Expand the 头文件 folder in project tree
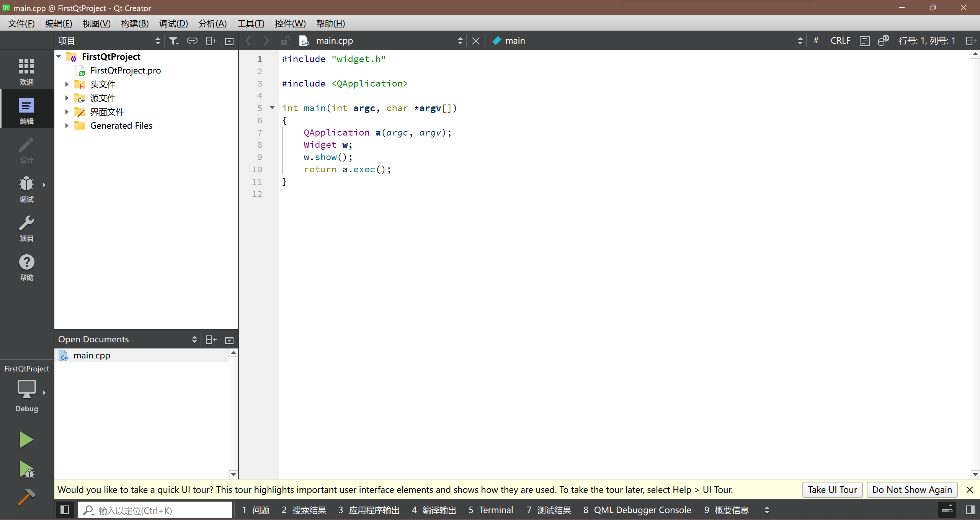 click(67, 83)
